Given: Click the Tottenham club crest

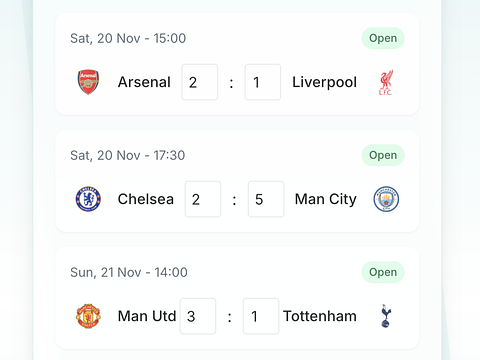Looking at the screenshot, I should click(x=386, y=316).
